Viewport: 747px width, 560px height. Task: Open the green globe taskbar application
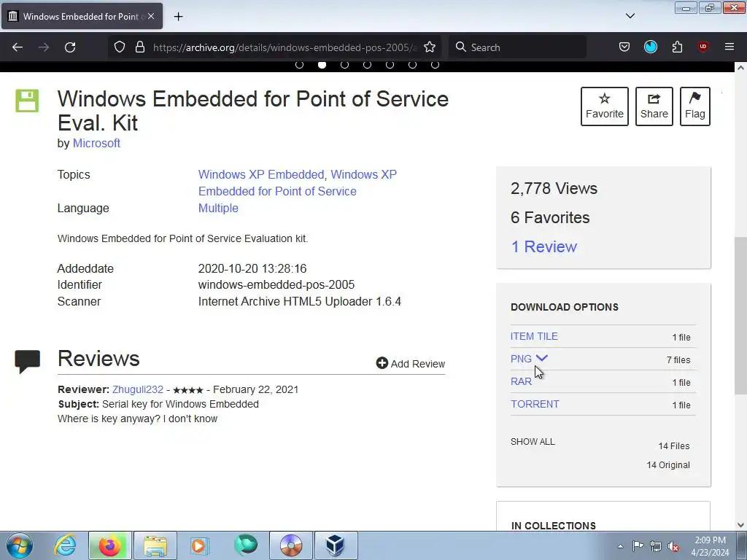246,545
